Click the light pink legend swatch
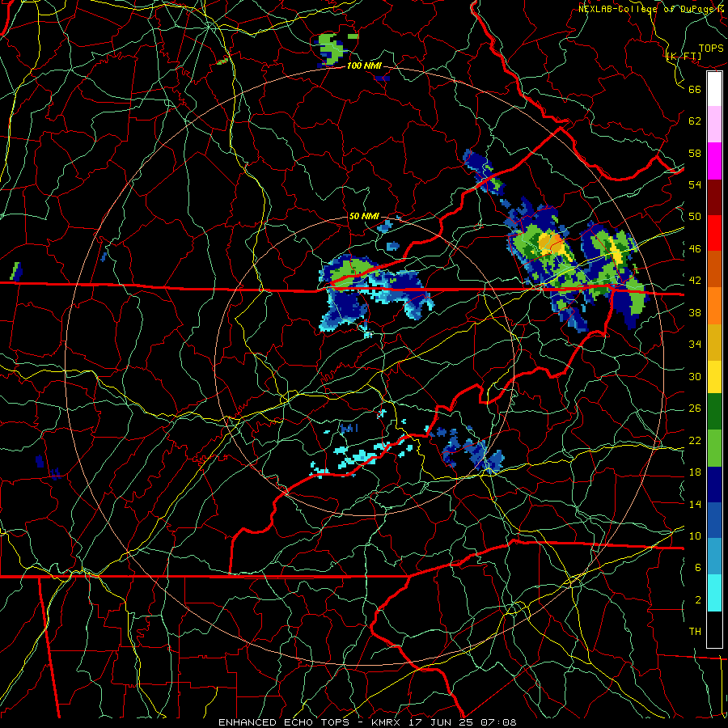This screenshot has width=728, height=728. click(714, 125)
